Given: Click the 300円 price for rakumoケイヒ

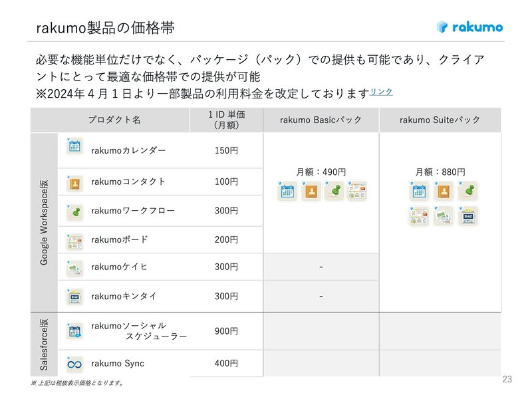Looking at the screenshot, I should (226, 267).
